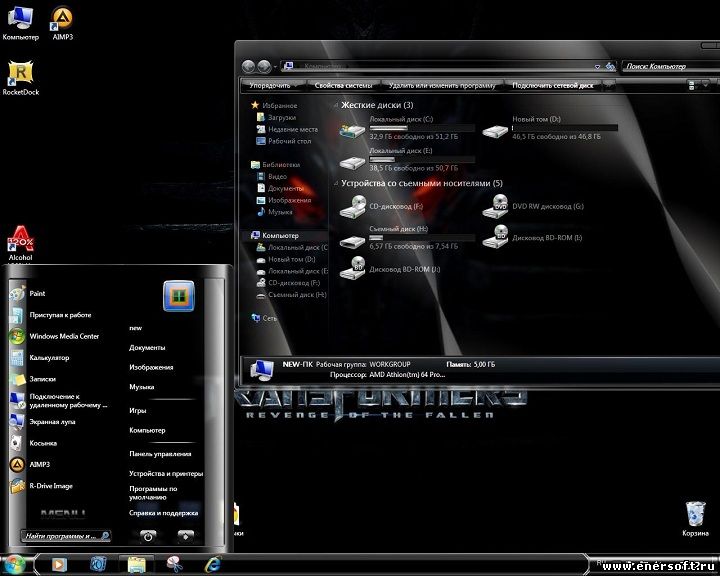
Task: Click the shutdown power button in Start menu
Action: [148, 536]
